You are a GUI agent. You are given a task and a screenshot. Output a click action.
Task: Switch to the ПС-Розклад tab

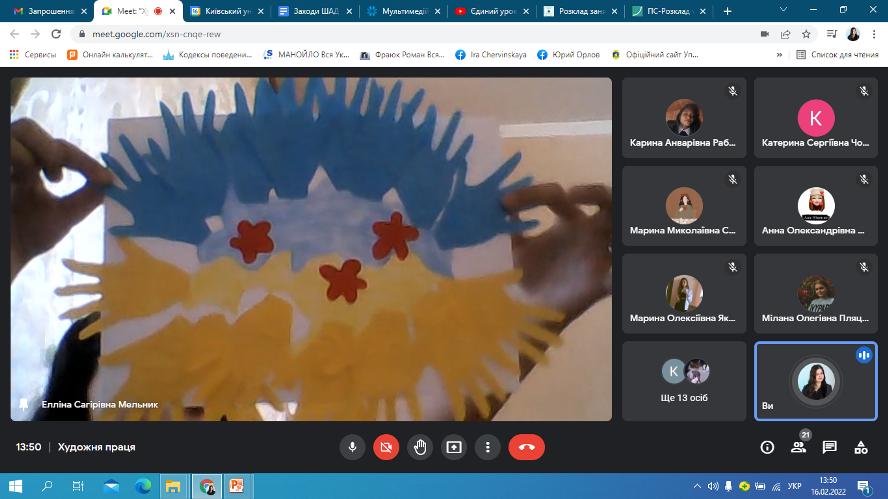[668, 11]
